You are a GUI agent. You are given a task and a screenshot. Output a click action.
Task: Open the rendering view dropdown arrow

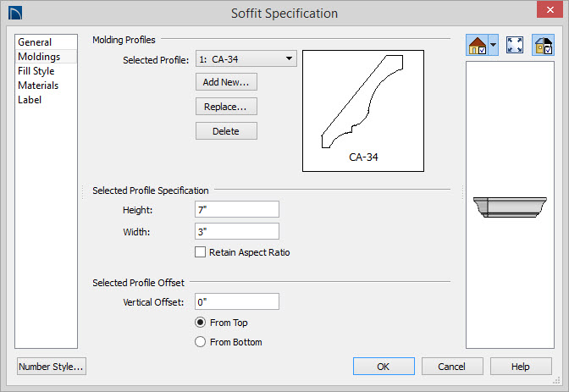tap(493, 45)
